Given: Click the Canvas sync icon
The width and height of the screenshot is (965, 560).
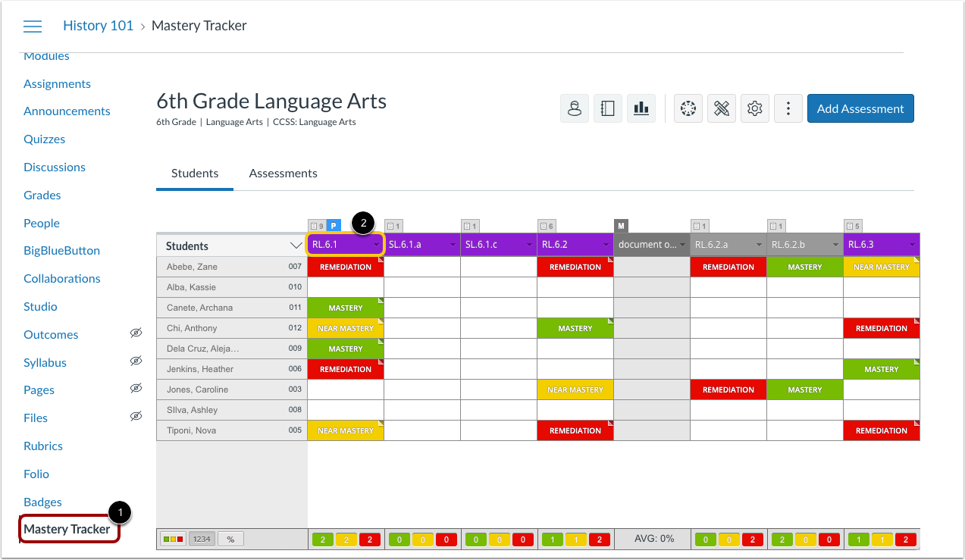Looking at the screenshot, I should [x=688, y=108].
